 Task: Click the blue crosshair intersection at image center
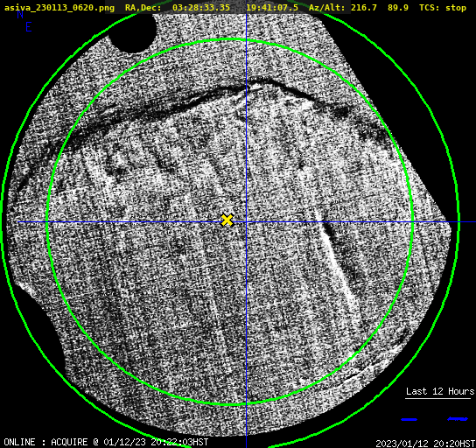coord(246,222)
